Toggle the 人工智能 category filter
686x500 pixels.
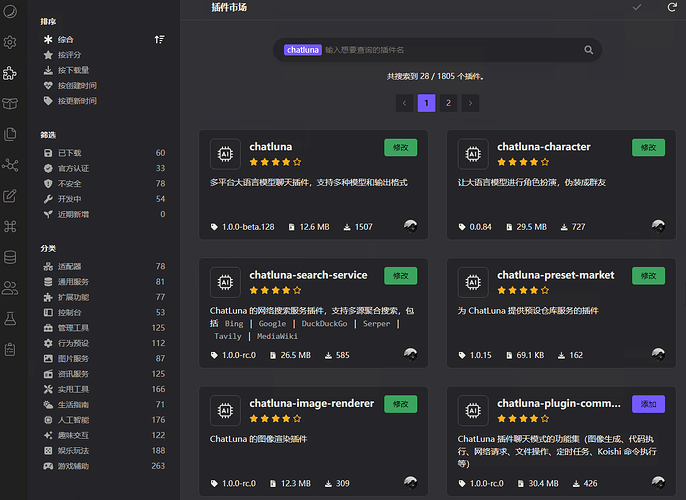pos(104,420)
